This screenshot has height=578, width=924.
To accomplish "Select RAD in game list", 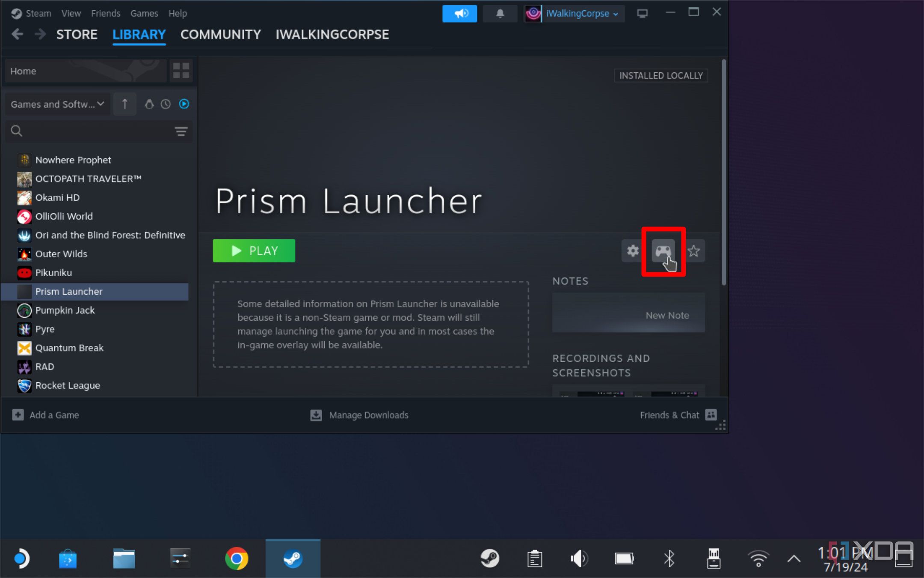I will click(x=95, y=367).
